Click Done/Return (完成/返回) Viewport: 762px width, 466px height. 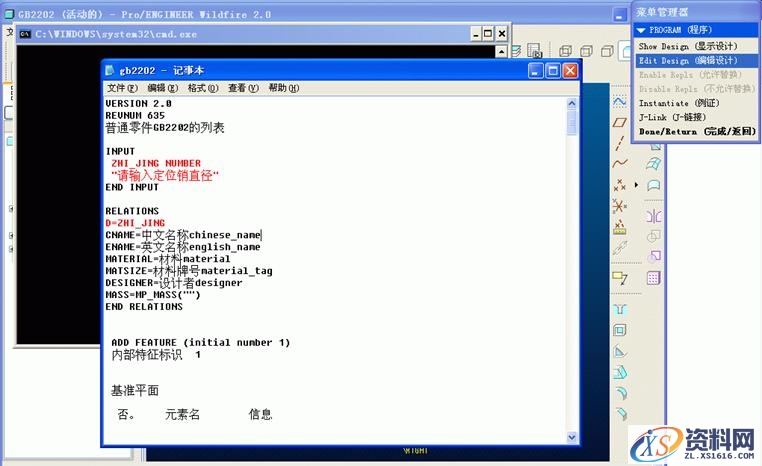pyautogui.click(x=695, y=132)
